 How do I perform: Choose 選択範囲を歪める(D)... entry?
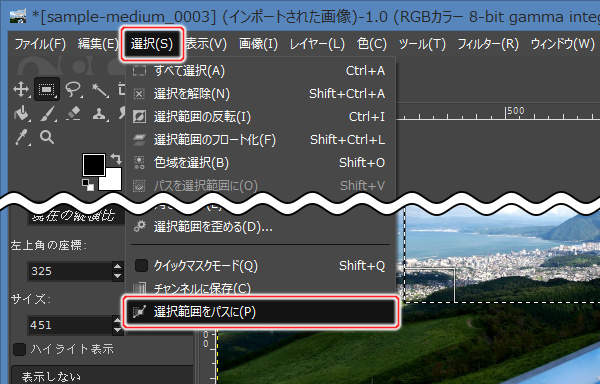(260, 227)
